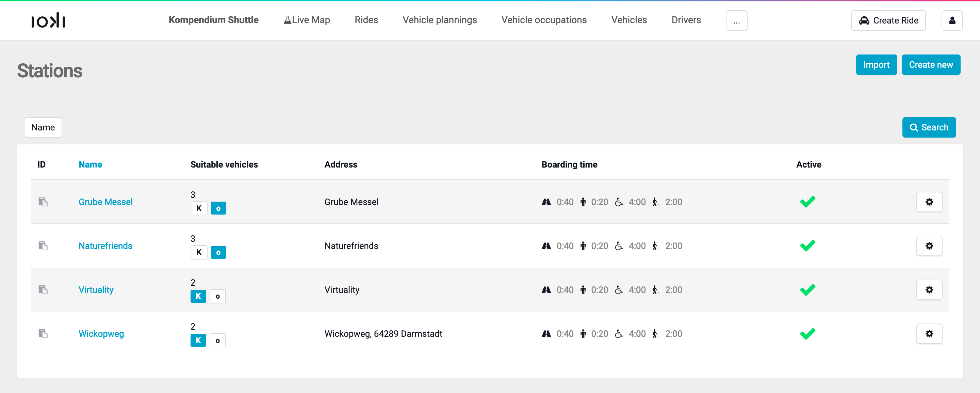Click the ioki logo

[48, 20]
